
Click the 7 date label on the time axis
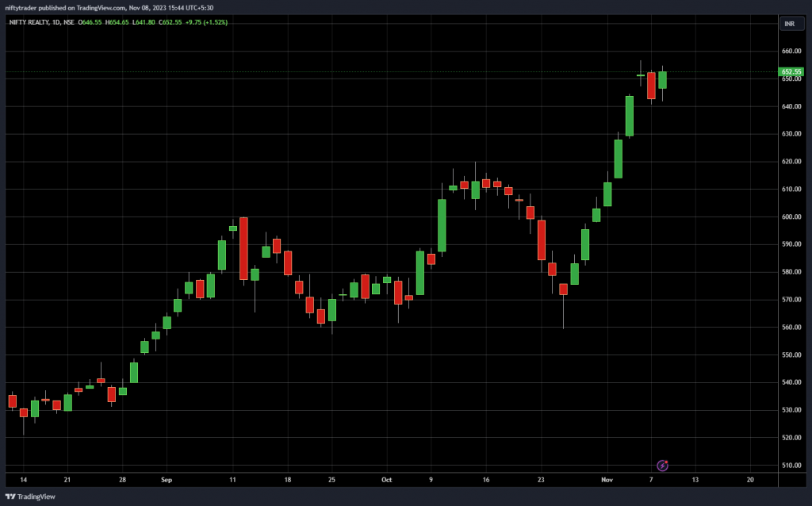651,480
